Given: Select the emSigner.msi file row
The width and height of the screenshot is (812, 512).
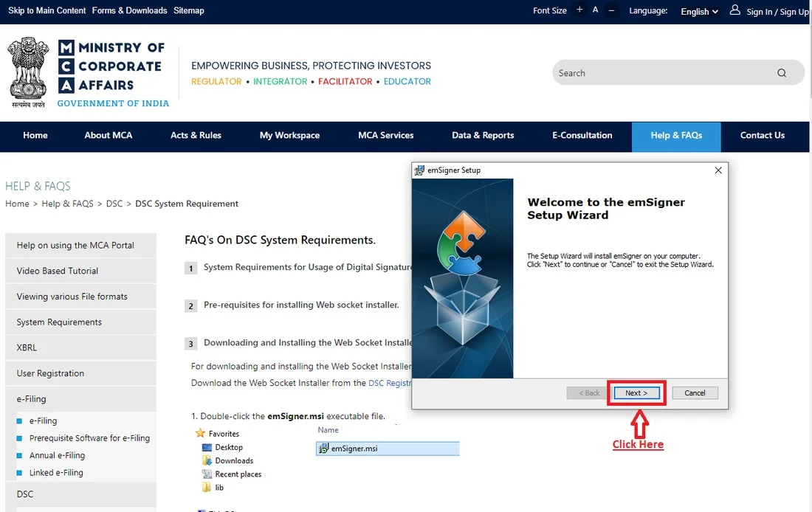Looking at the screenshot, I should pyautogui.click(x=388, y=449).
